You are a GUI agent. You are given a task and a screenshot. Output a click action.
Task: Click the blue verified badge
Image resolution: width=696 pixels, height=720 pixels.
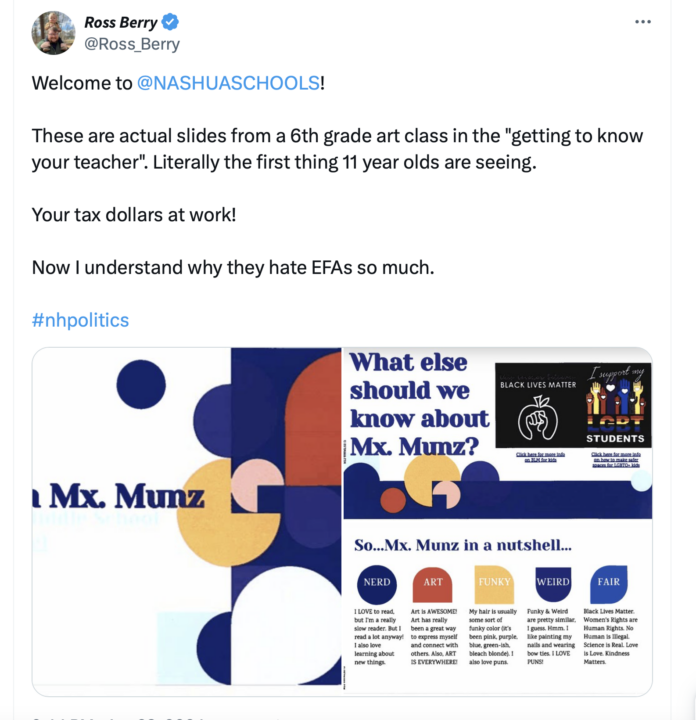[x=172, y=22]
